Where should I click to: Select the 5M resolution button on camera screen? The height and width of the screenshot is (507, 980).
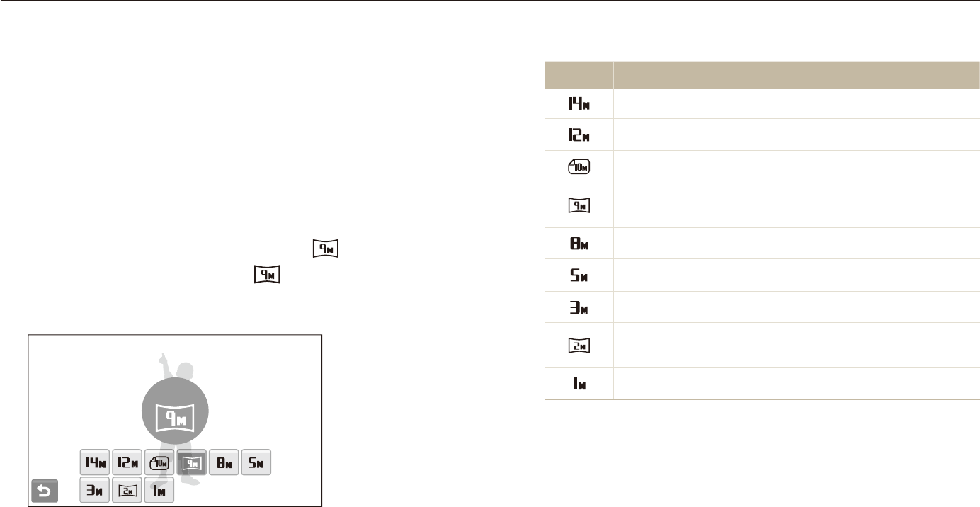(256, 463)
